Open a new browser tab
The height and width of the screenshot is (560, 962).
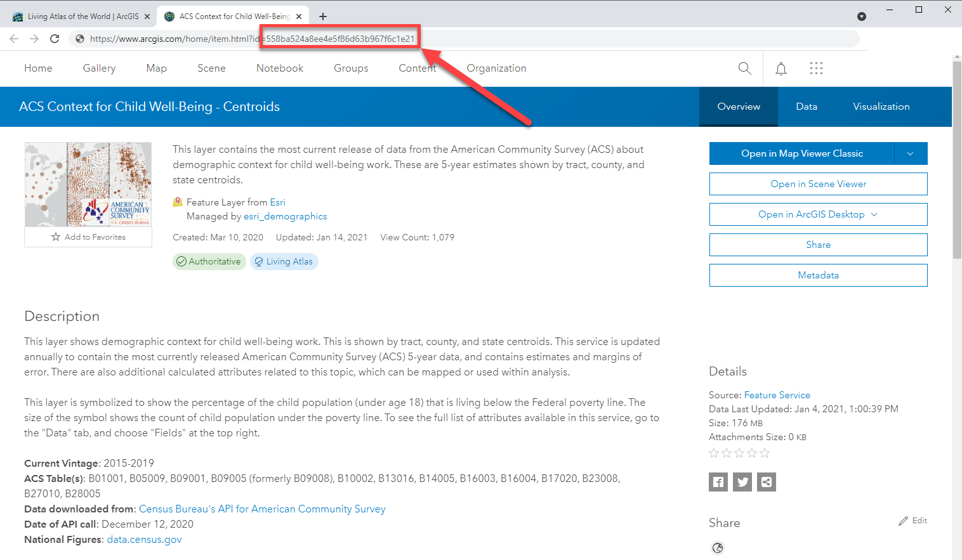click(323, 16)
